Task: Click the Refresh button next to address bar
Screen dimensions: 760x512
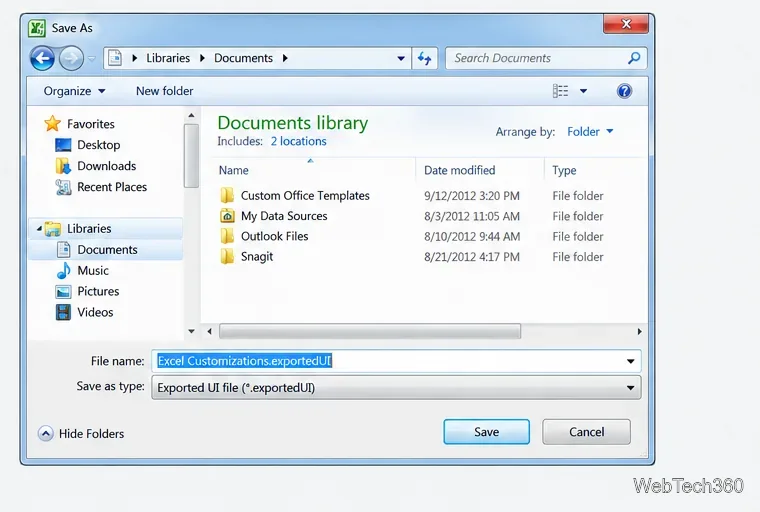Action: pyautogui.click(x=425, y=58)
